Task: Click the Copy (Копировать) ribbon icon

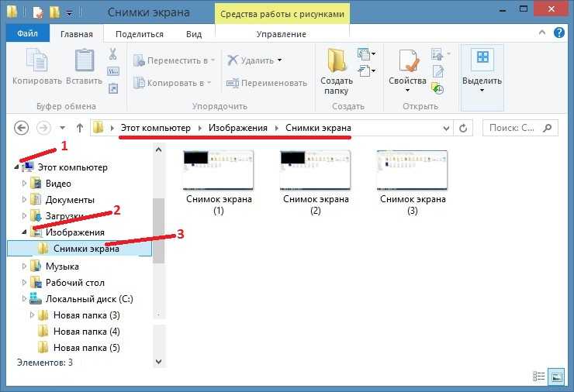Action: click(x=36, y=60)
